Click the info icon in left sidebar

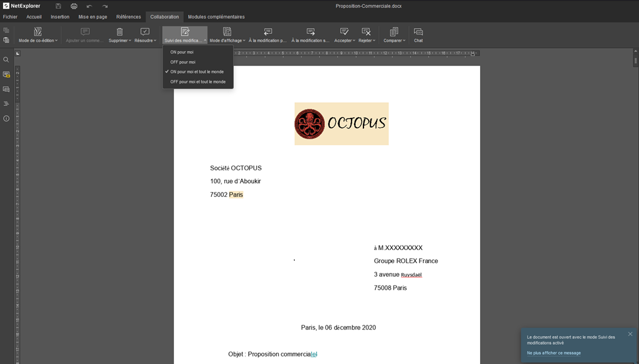click(6, 118)
